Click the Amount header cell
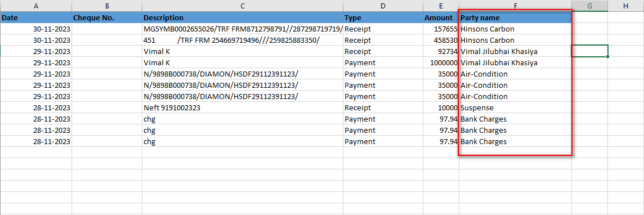The height and width of the screenshot is (215, 644). click(441, 17)
